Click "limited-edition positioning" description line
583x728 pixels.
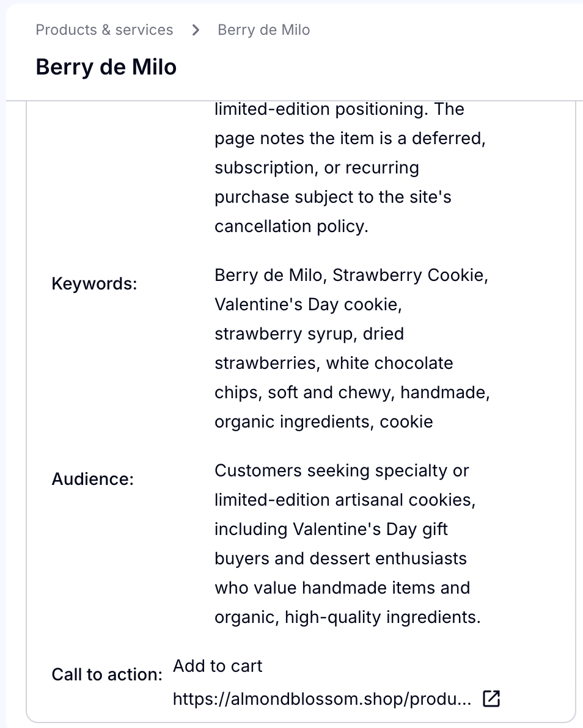coord(339,109)
